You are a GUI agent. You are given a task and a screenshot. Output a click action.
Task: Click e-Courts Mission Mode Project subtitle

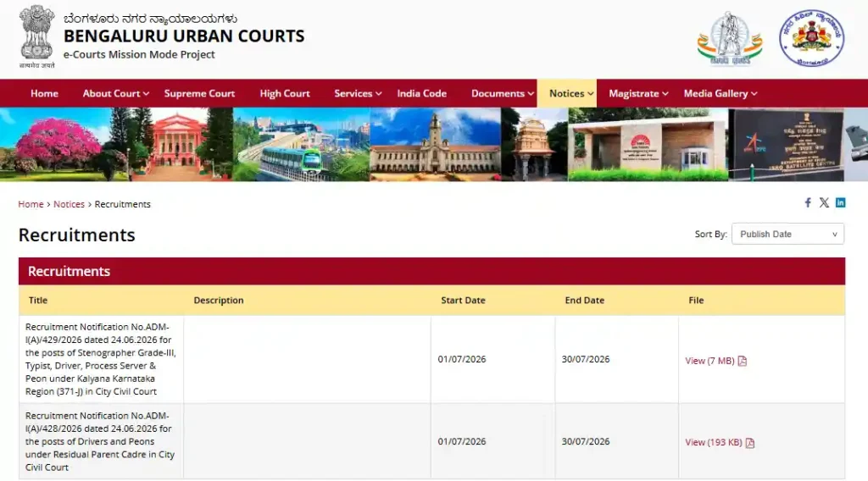[139, 54]
